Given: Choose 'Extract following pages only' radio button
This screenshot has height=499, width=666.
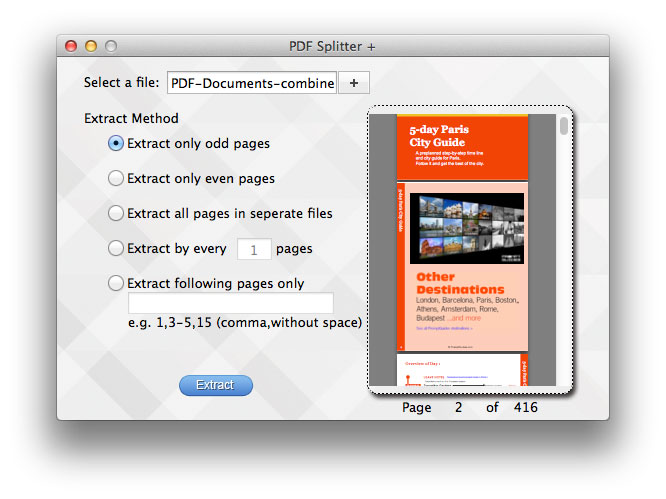Looking at the screenshot, I should (116, 283).
